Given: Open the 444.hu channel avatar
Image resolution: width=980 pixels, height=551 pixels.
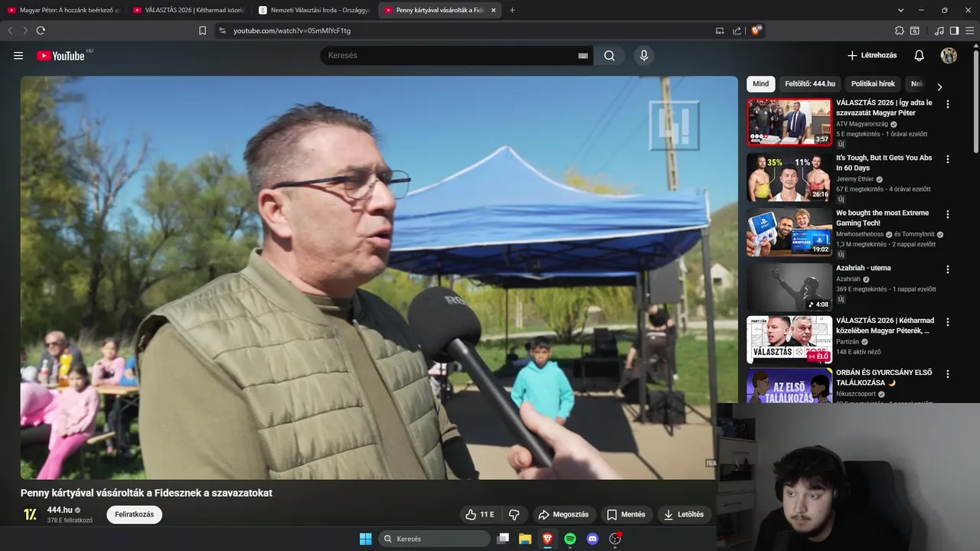Looking at the screenshot, I should [30, 514].
